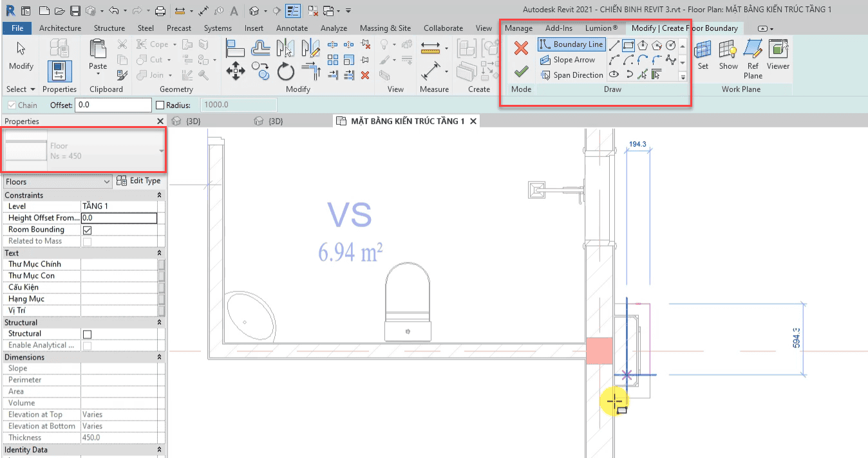Cancel floor sketch with the red X

coord(521,47)
